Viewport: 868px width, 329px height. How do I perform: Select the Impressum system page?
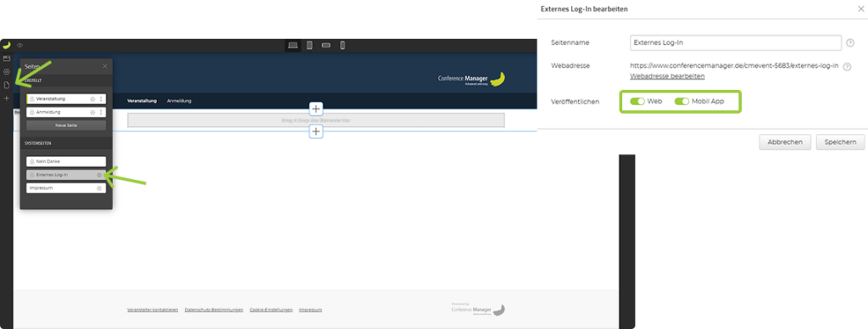66,188
